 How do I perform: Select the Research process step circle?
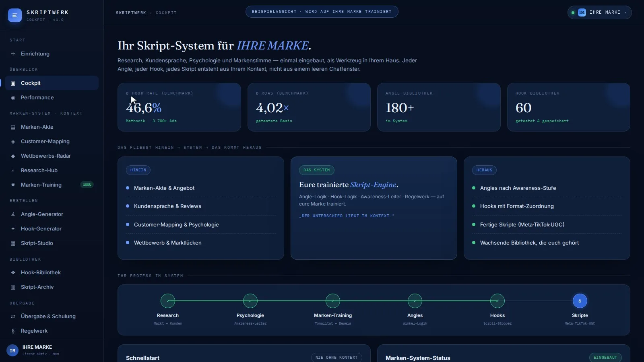[x=168, y=301]
